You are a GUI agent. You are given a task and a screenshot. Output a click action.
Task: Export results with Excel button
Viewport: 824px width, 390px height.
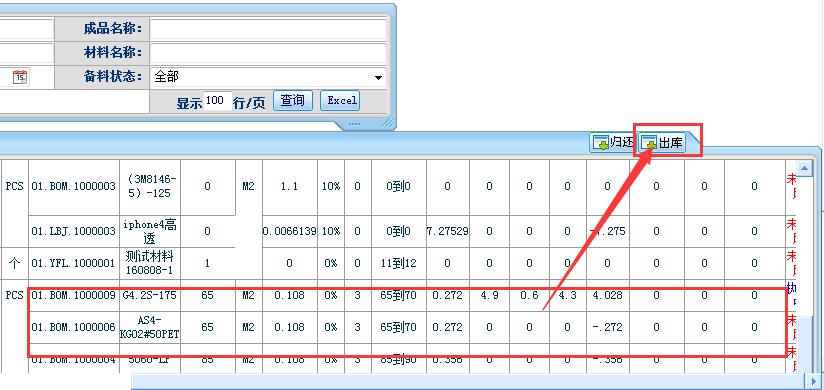(x=340, y=100)
